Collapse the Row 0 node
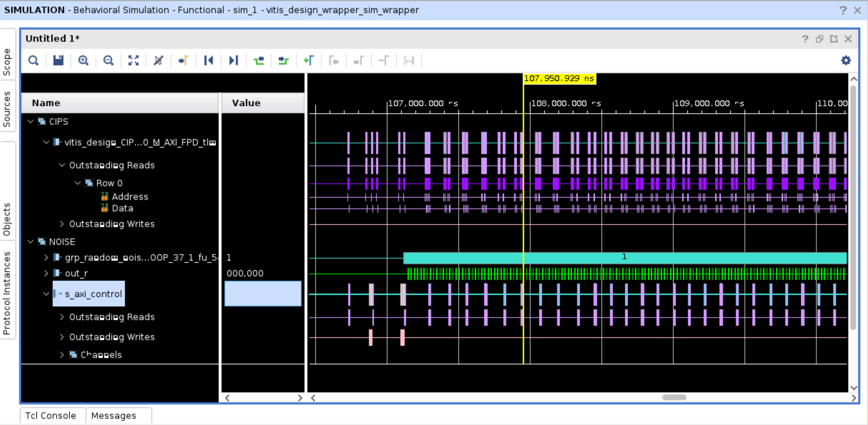868x425 pixels. [78, 183]
